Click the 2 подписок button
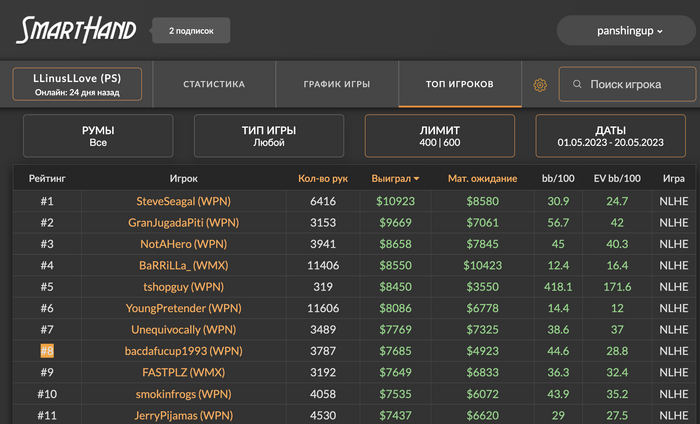Image resolution: width=700 pixels, height=424 pixels. coord(191,31)
